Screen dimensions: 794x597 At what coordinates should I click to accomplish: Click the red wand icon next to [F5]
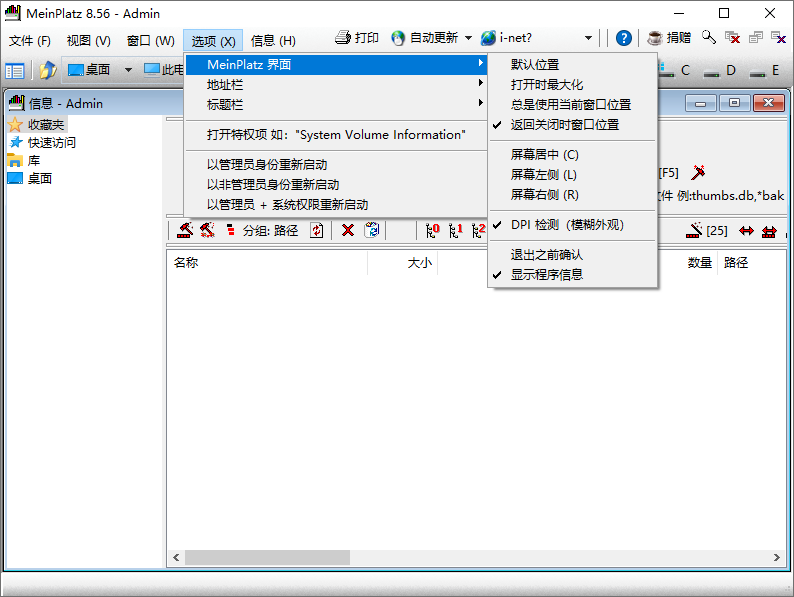coord(698,173)
